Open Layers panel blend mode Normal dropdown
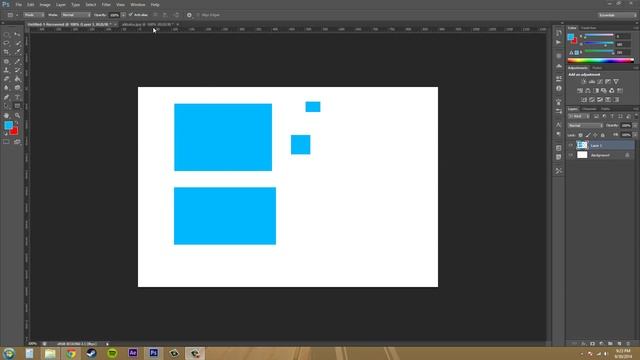The width and height of the screenshot is (640, 360). [585, 126]
